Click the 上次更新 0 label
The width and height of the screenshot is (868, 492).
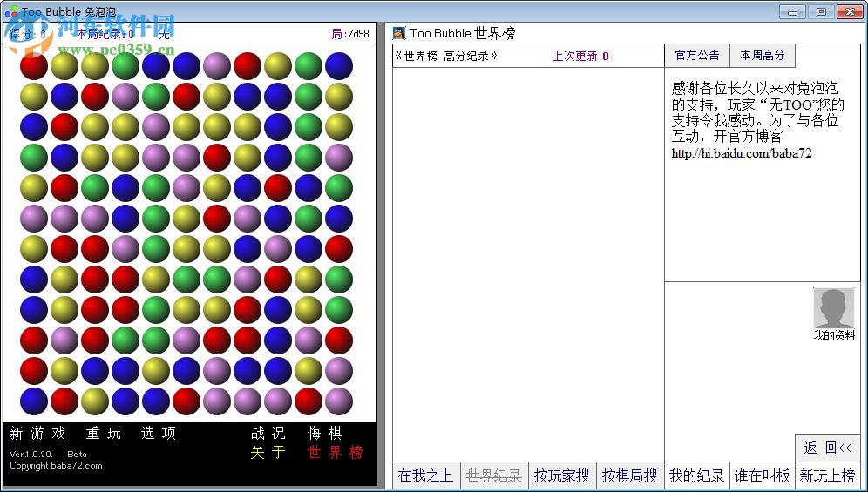[x=580, y=56]
